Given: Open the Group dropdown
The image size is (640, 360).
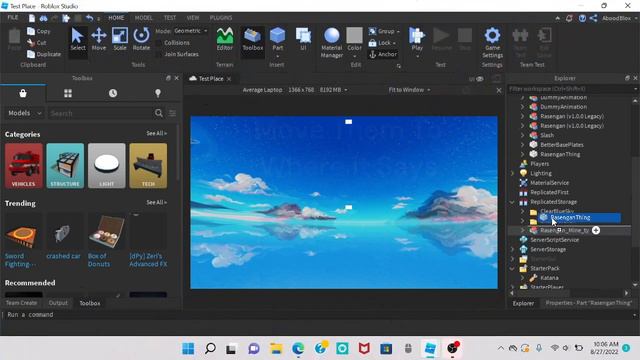Looking at the screenshot, I should click(x=384, y=31).
